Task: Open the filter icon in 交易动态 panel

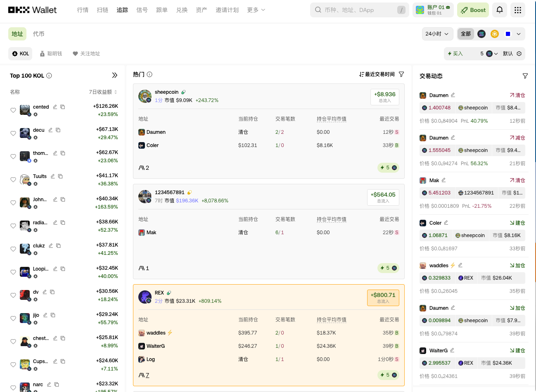Action: tap(525, 76)
